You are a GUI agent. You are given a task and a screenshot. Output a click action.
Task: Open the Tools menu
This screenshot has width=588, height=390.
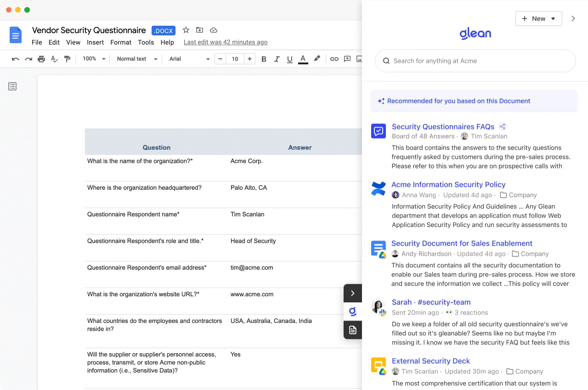tap(146, 42)
